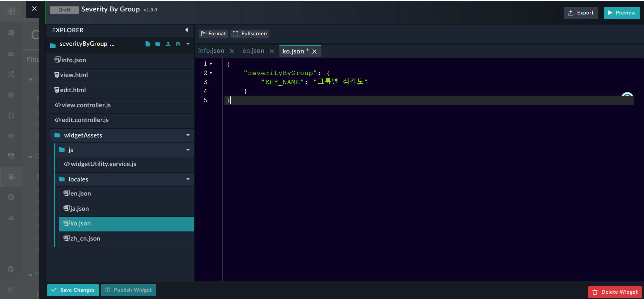The height and width of the screenshot is (299, 644).
Task: Click line number 4 in gutter
Action: 205,91
